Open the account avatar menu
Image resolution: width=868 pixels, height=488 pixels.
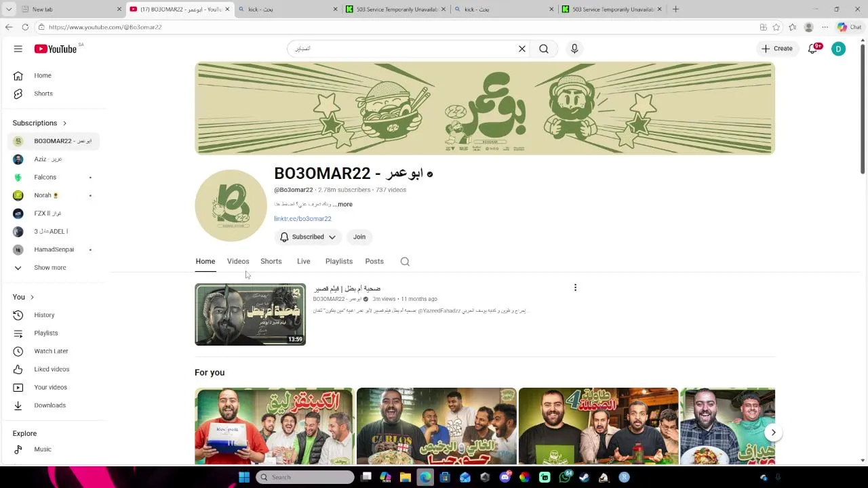click(839, 49)
